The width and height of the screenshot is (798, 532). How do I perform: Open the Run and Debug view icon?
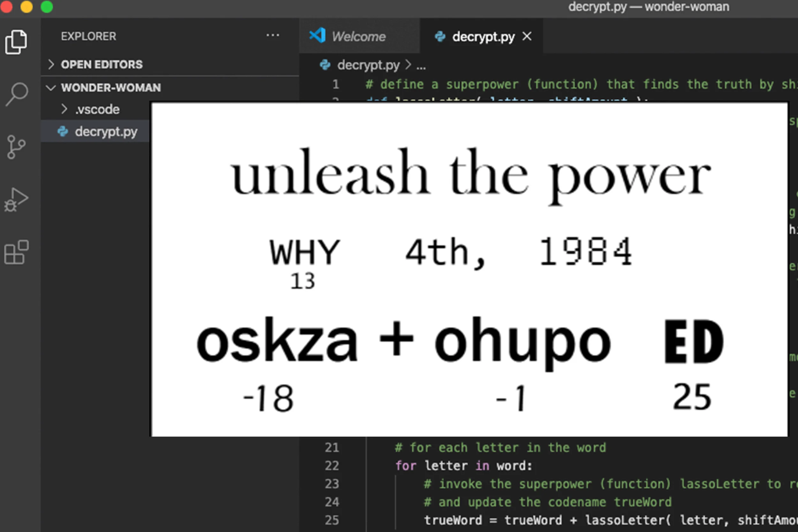[x=16, y=200]
